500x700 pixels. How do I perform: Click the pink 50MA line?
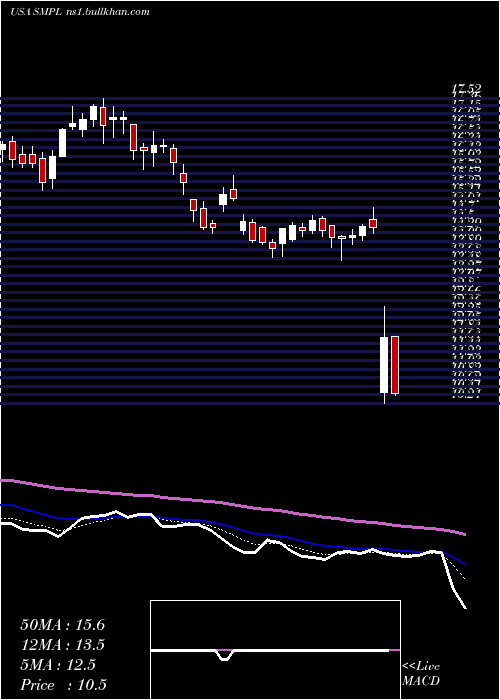pos(232,504)
